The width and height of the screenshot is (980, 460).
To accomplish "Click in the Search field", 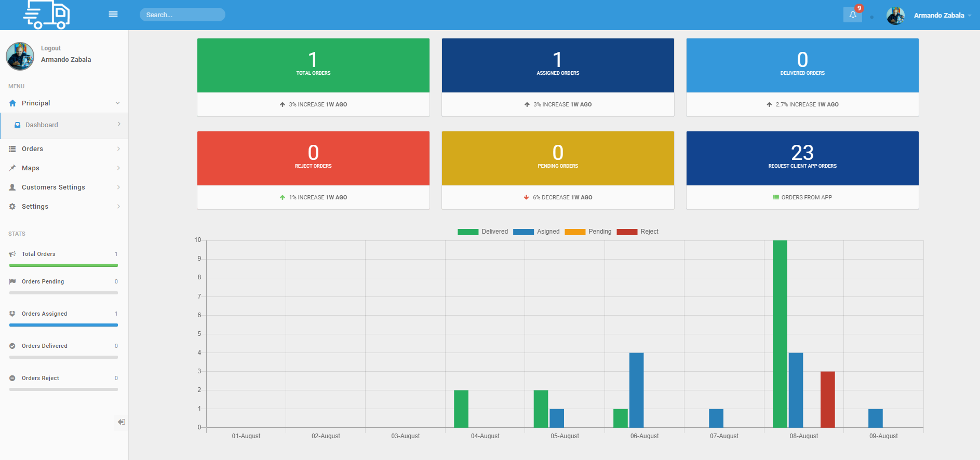I will coord(182,15).
